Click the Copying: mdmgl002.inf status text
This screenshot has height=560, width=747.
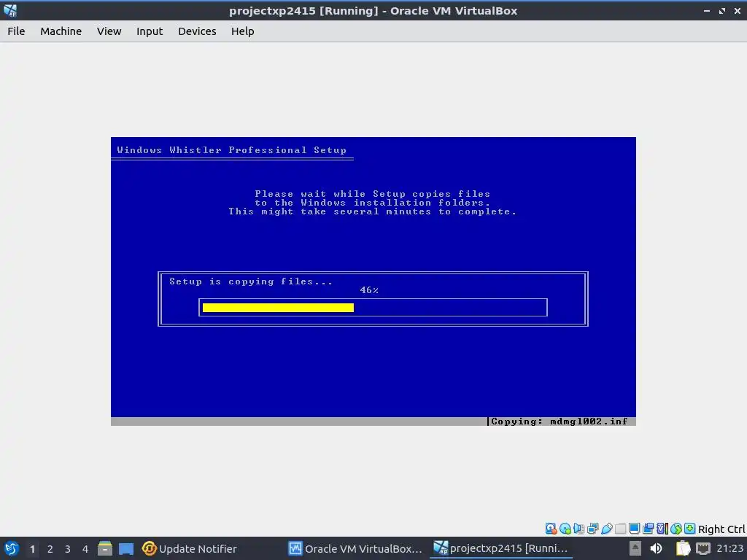[560, 421]
